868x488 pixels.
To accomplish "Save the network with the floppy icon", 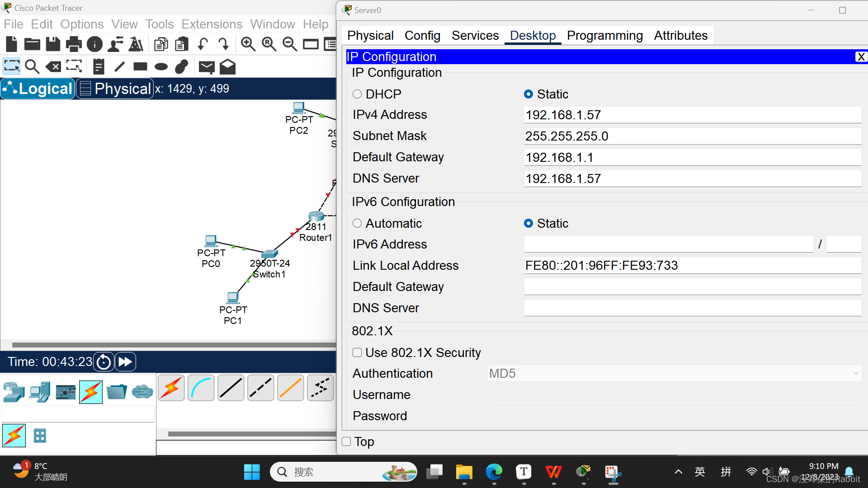I will 53,44.
